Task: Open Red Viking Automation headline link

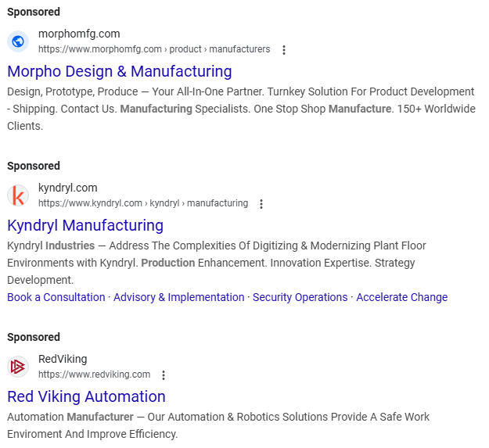Action: (x=86, y=396)
